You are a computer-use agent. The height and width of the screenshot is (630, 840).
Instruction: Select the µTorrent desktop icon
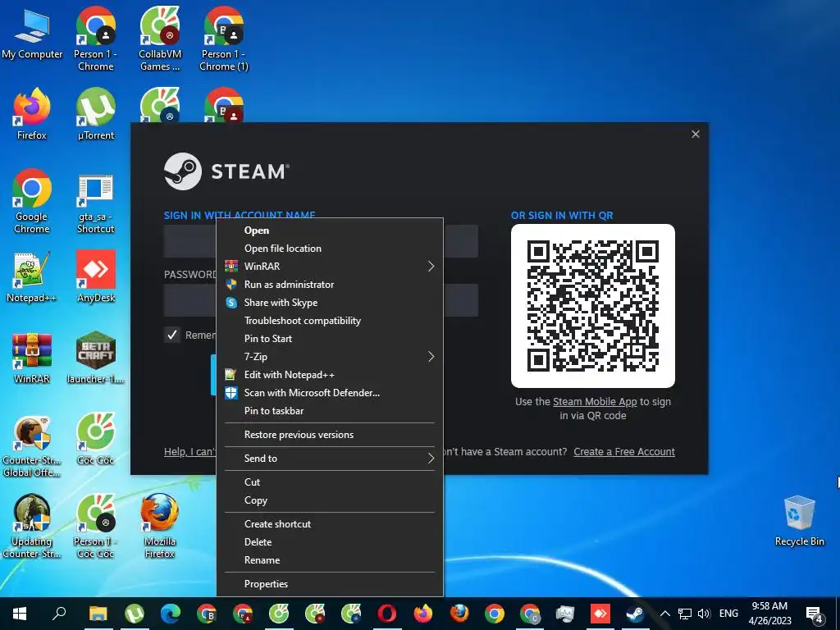96,114
